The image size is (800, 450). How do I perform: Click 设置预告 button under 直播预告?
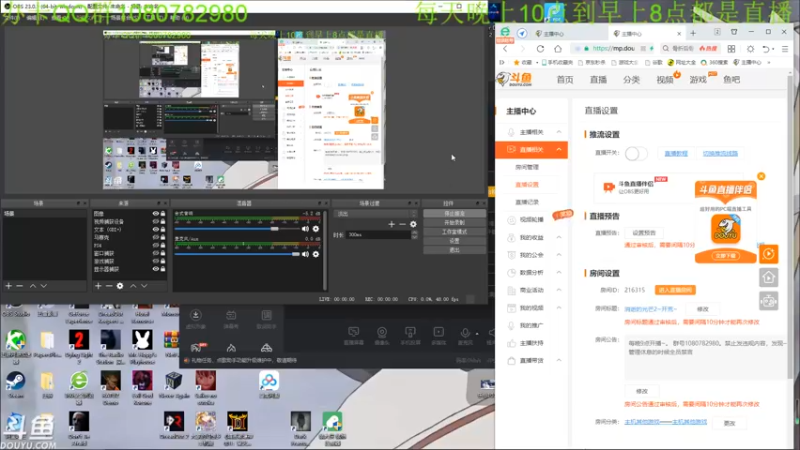(644, 233)
